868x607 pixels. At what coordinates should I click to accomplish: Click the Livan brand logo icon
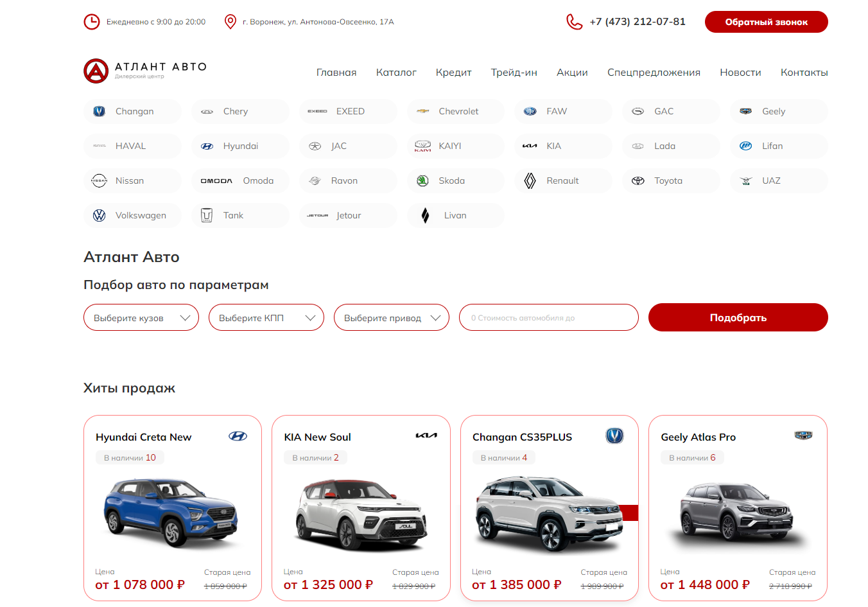[x=425, y=215]
